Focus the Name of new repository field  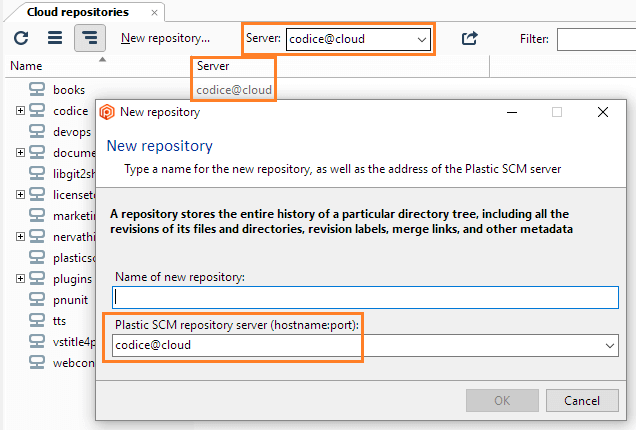[x=365, y=297]
